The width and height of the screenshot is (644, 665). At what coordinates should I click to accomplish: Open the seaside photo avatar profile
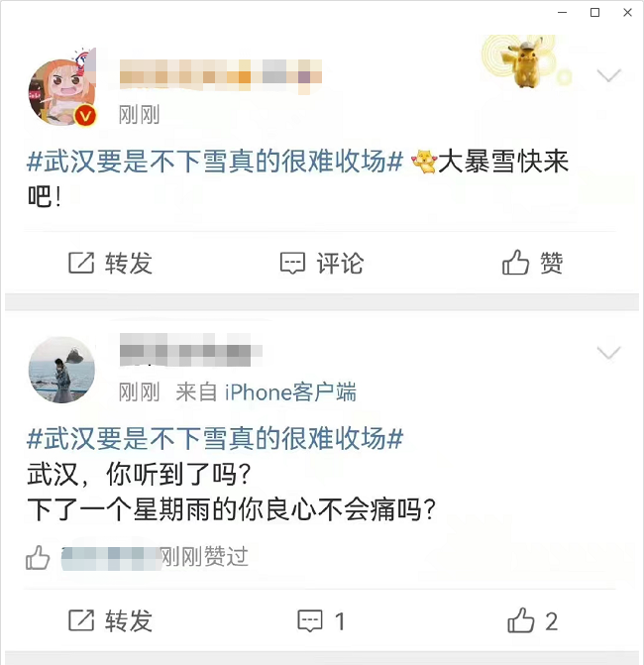click(x=61, y=370)
